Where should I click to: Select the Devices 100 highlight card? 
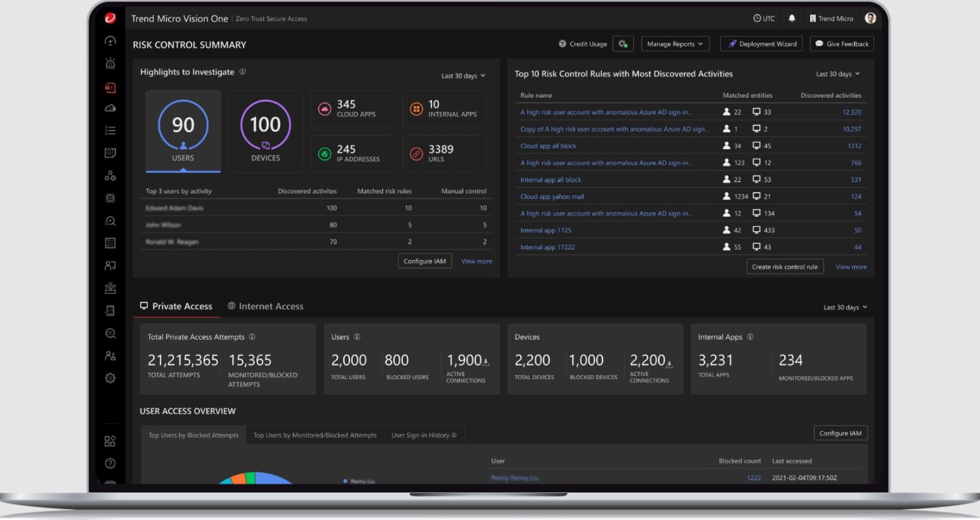pyautogui.click(x=265, y=131)
